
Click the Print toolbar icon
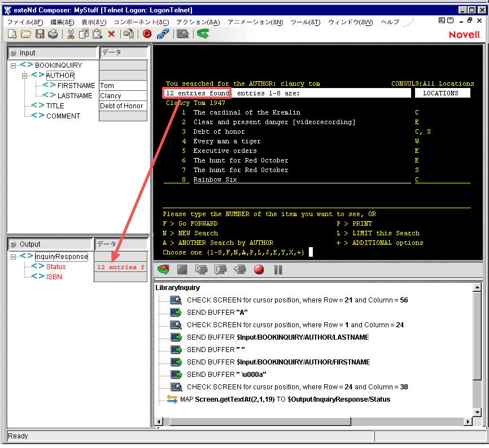coord(53,34)
